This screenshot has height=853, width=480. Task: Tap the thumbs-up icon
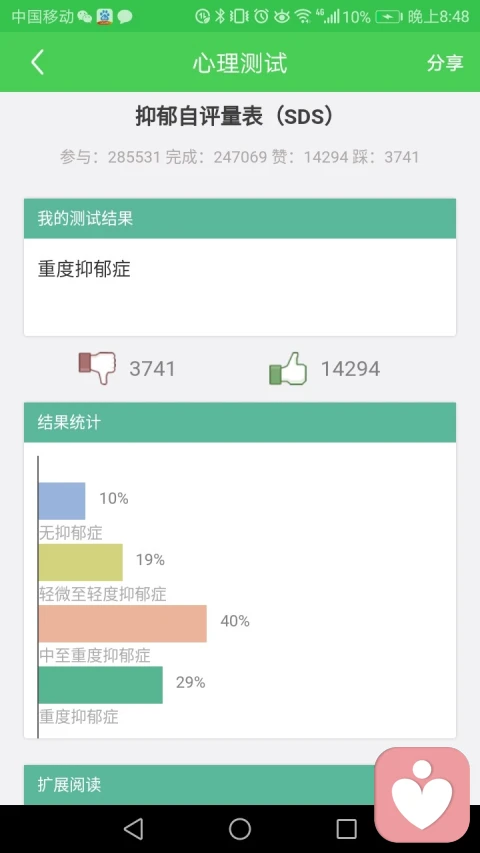coord(288,368)
